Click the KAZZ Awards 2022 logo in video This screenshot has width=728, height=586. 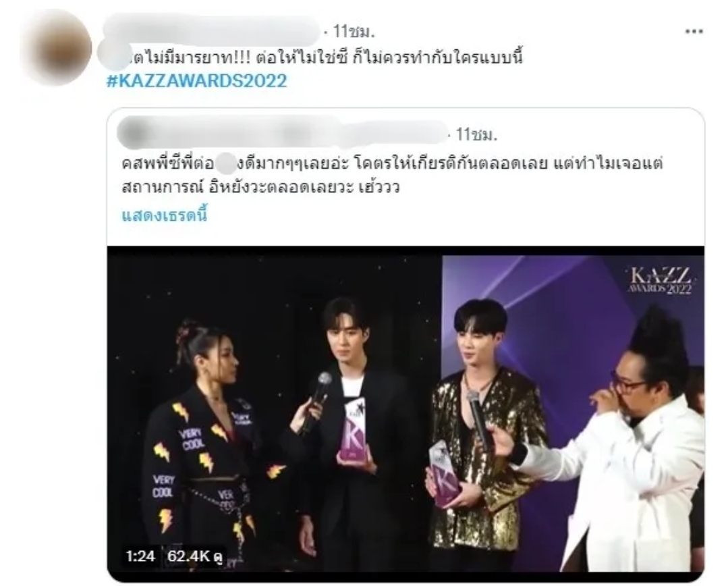[x=659, y=280]
